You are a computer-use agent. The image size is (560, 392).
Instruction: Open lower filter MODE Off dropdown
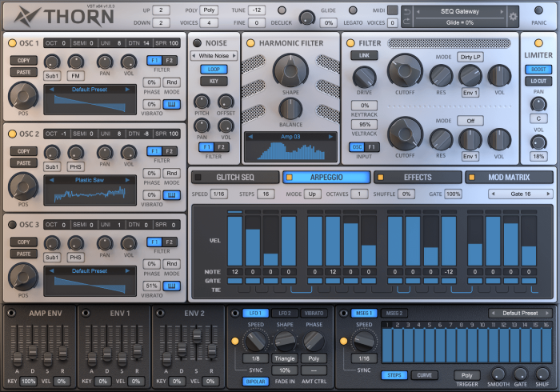click(470, 121)
